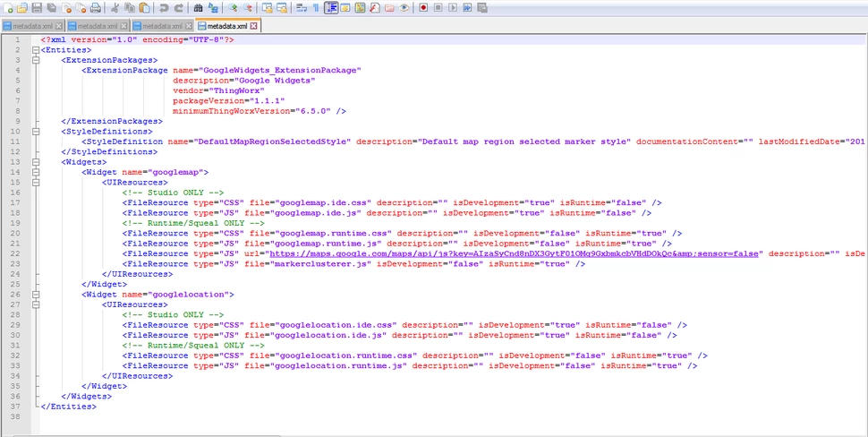Toggle word wrap
868x437 pixels.
[x=302, y=8]
